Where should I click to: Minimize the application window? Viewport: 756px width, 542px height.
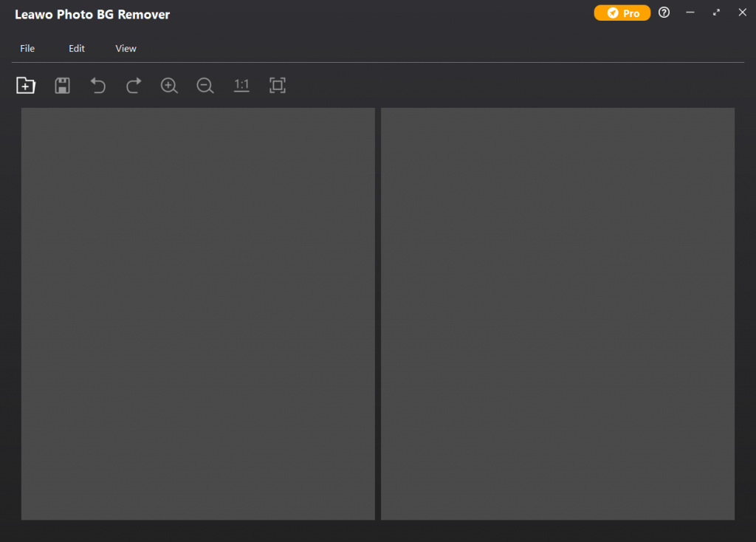pyautogui.click(x=690, y=13)
